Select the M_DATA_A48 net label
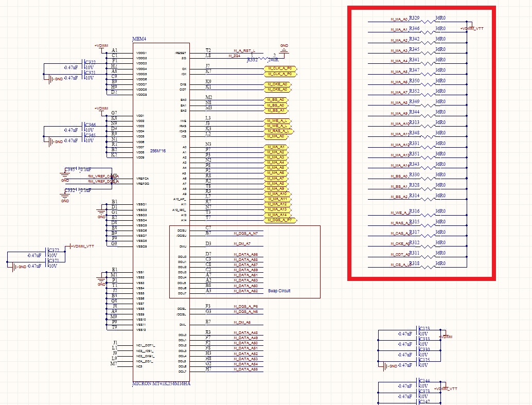 (x=245, y=332)
